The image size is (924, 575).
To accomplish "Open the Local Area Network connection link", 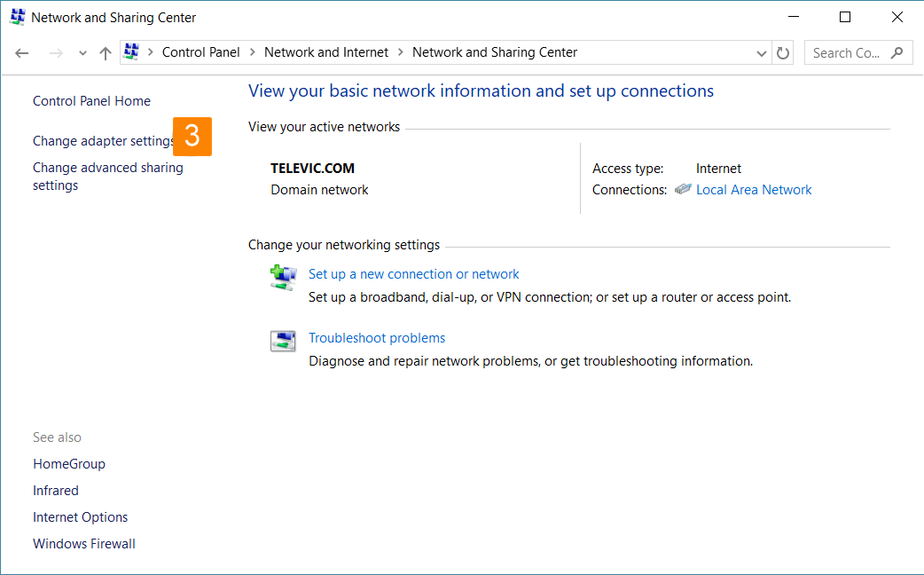I will (x=754, y=190).
